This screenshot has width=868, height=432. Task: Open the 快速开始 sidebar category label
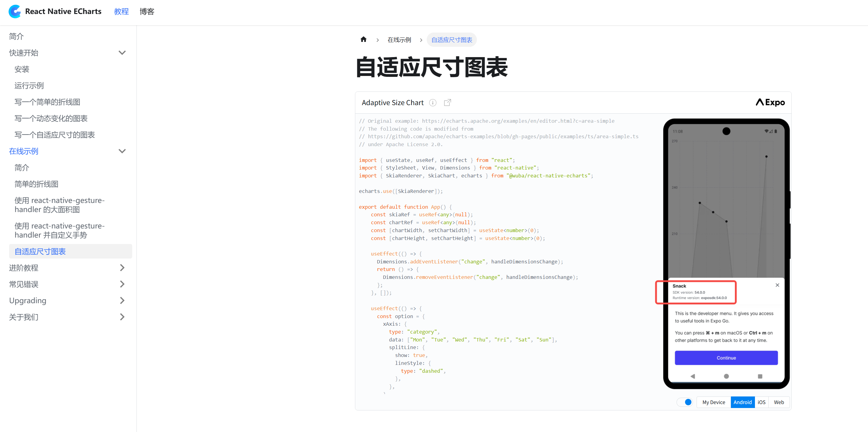point(24,53)
